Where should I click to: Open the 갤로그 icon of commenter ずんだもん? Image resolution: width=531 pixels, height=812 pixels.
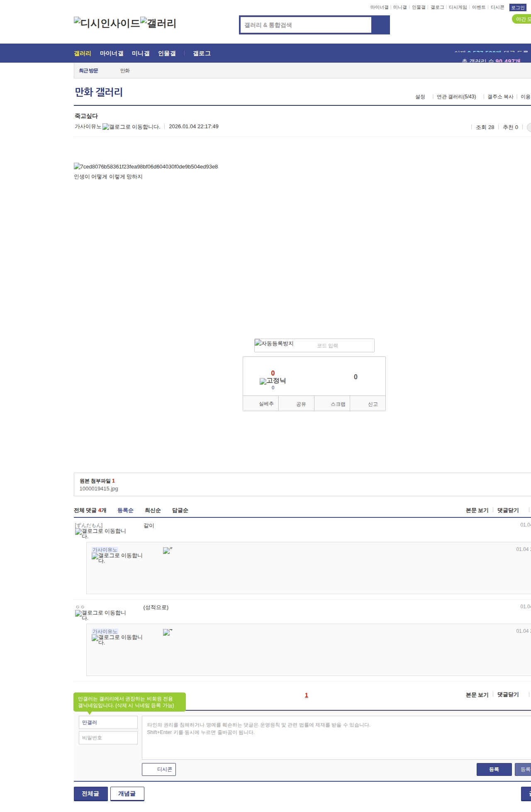[x=100, y=533]
